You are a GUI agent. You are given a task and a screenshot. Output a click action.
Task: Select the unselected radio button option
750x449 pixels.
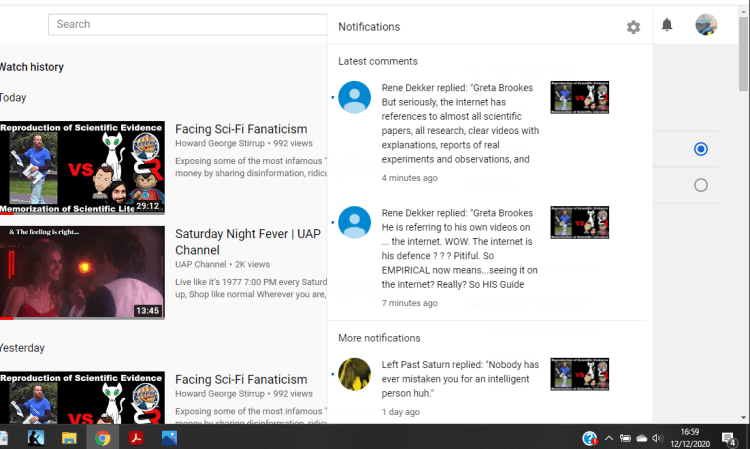700,185
